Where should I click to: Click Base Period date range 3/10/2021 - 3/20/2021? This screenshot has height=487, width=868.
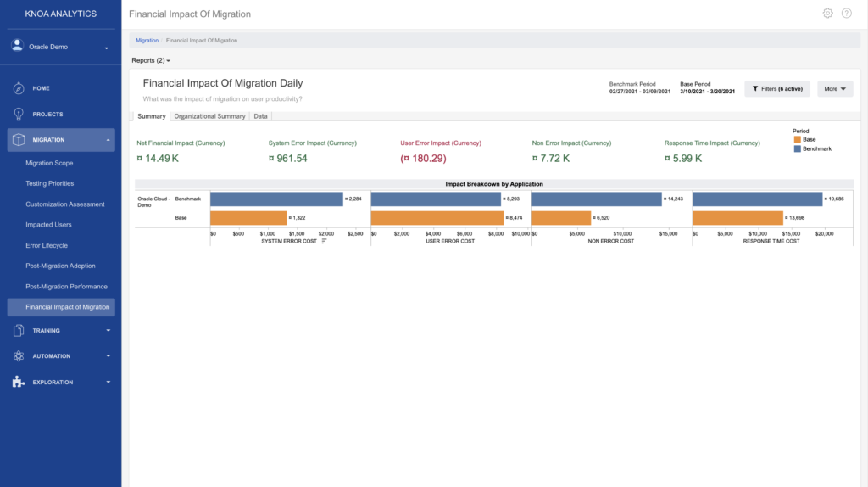[708, 92]
